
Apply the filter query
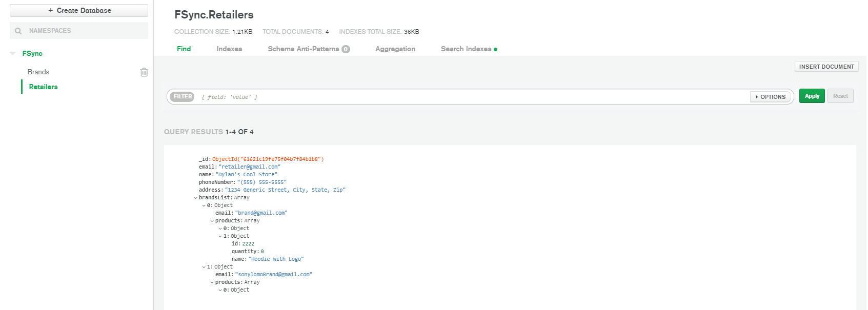pyautogui.click(x=812, y=96)
